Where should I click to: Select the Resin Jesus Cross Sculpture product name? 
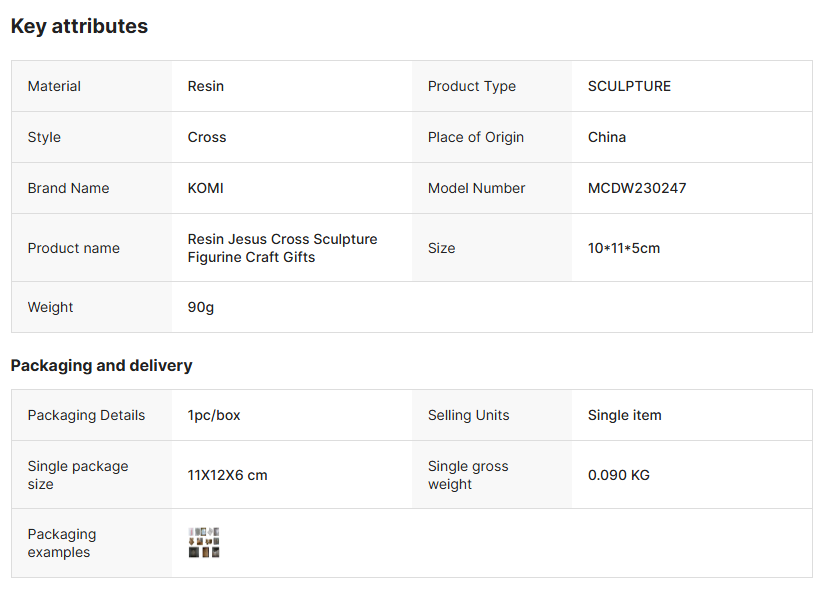pos(282,248)
